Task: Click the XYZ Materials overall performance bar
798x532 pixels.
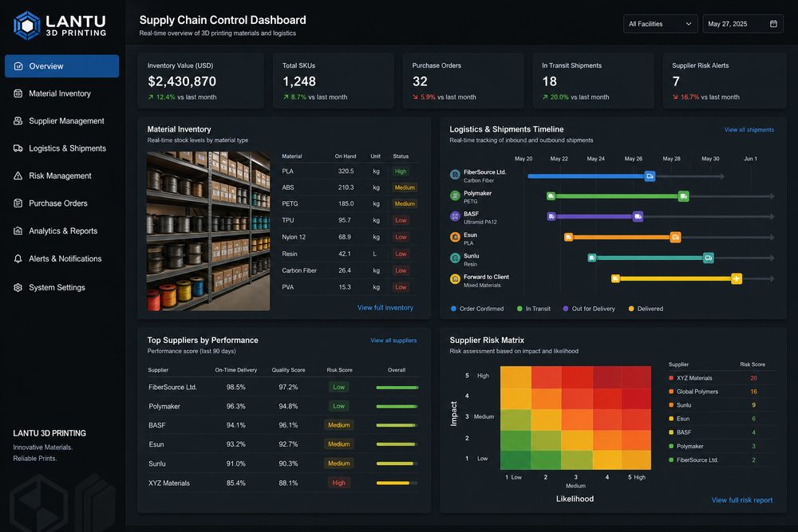Action: click(397, 483)
